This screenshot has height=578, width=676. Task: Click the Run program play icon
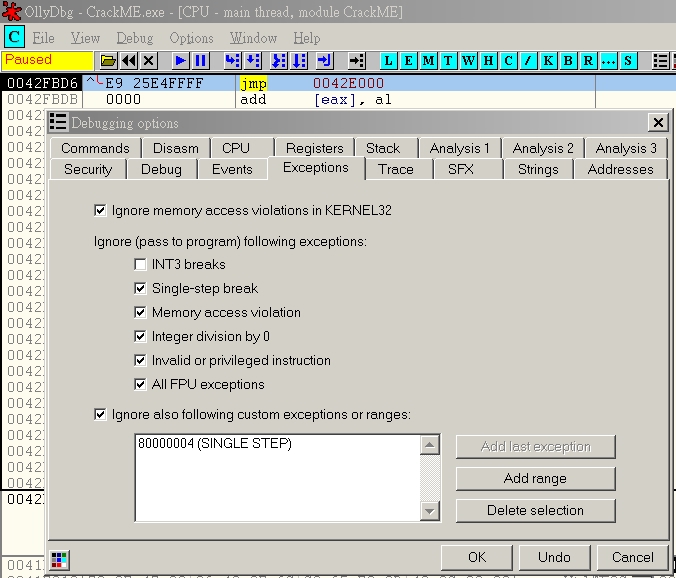point(180,60)
